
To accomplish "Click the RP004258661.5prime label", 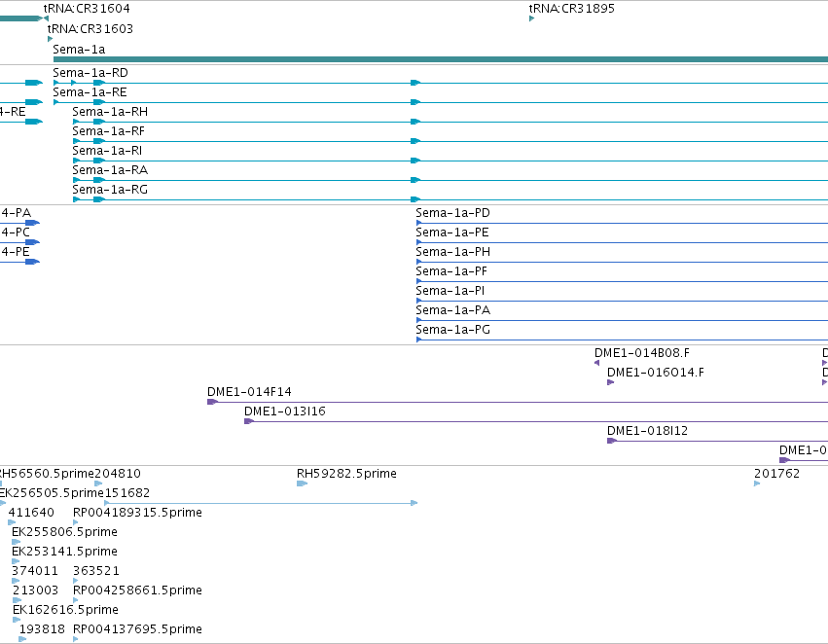I will click(137, 590).
